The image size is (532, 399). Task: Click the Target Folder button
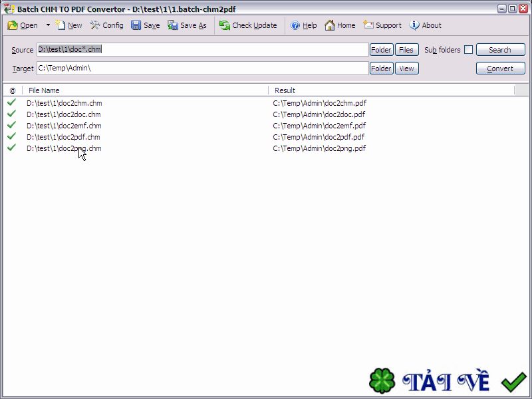point(381,68)
